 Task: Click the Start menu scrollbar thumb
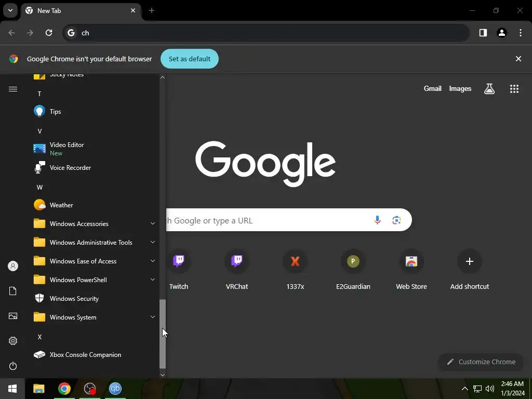[x=163, y=334]
